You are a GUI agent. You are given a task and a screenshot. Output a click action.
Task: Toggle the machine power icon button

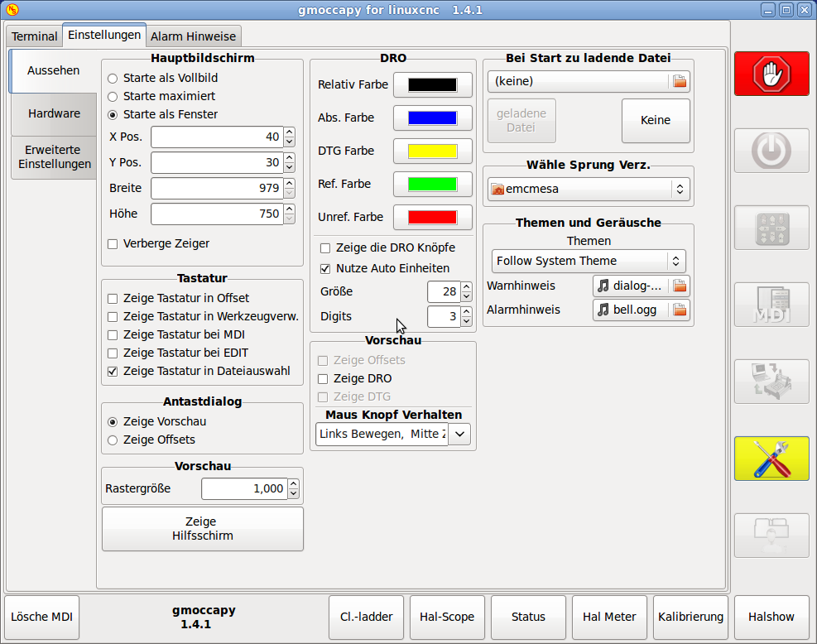click(x=771, y=151)
